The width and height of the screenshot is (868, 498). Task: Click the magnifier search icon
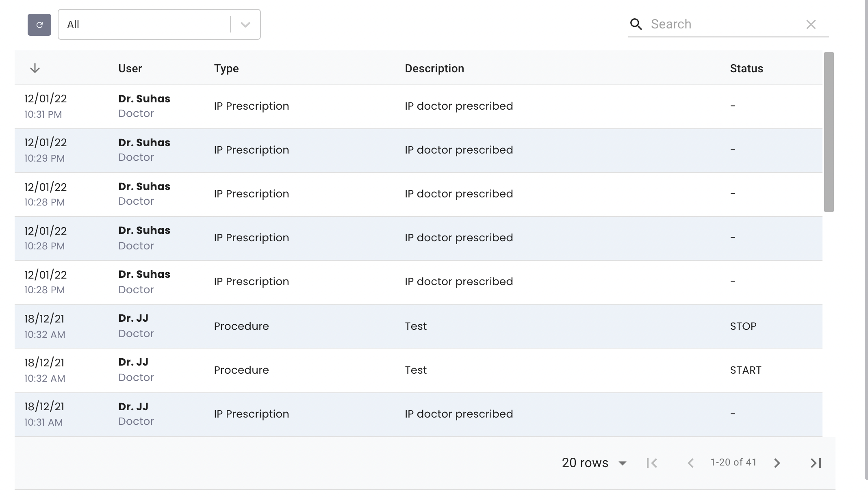636,24
